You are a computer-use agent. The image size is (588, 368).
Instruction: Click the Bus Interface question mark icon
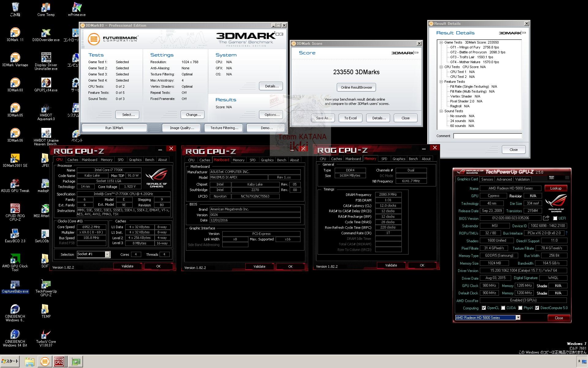click(x=566, y=233)
